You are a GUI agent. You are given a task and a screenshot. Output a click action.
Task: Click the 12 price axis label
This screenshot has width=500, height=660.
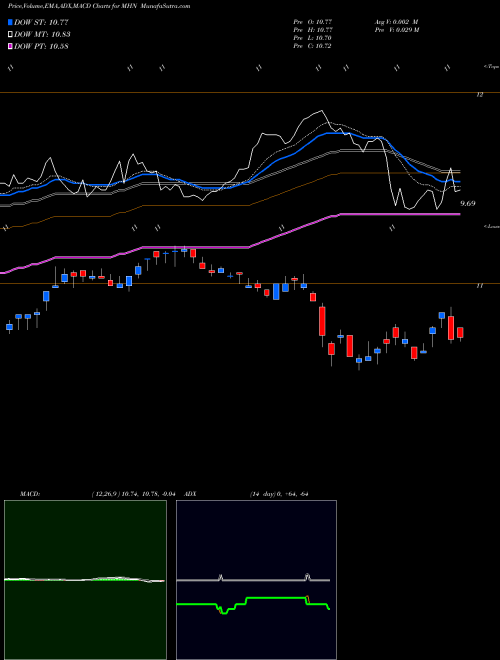pos(479,95)
